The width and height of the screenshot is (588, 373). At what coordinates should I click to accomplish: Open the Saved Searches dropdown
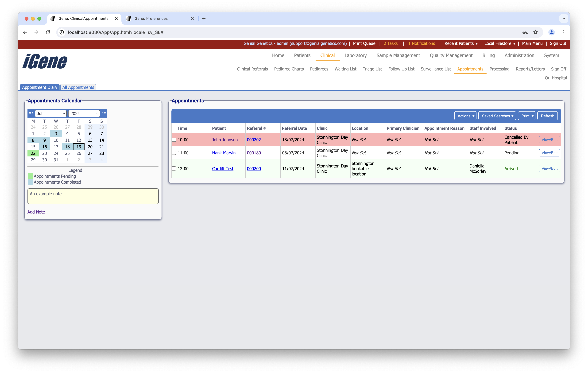(x=497, y=116)
